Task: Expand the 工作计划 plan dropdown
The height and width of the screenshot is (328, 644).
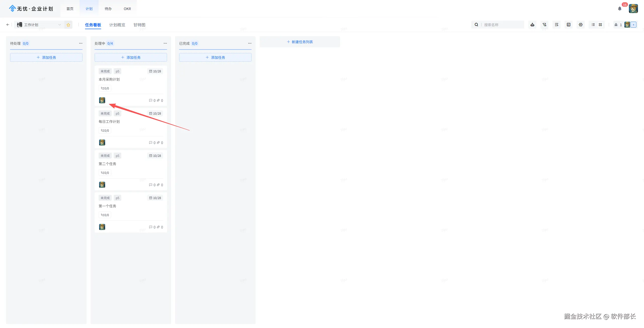Action: click(60, 25)
